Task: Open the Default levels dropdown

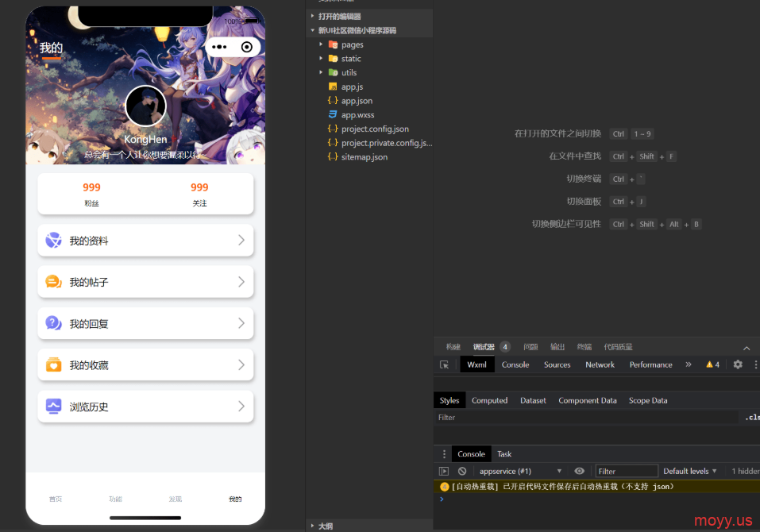Action: 690,471
